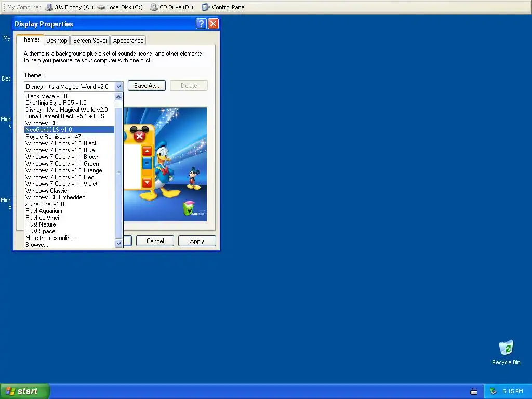532x399 pixels.
Task: Switch to the Screen Saver tab
Action: click(x=90, y=41)
